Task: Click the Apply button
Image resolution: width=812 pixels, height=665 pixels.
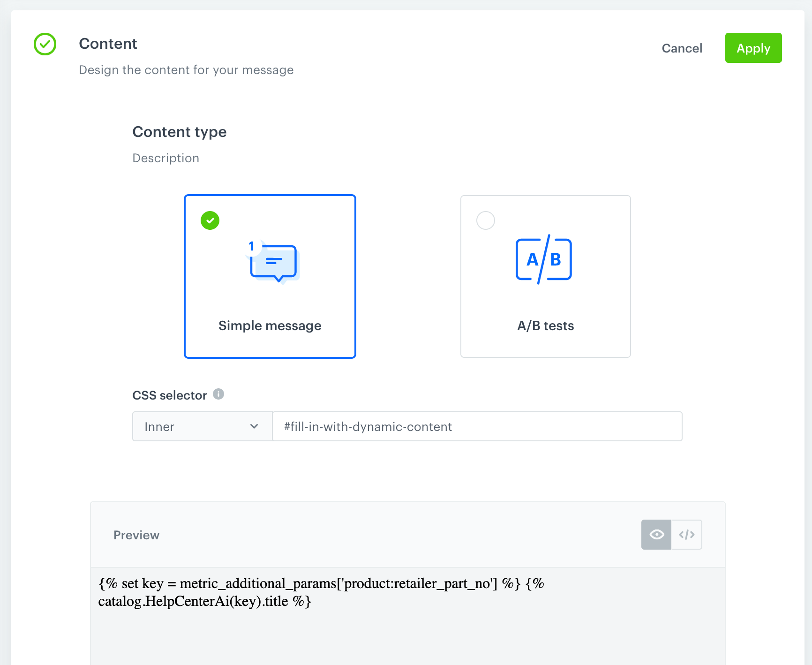Action: tap(753, 48)
